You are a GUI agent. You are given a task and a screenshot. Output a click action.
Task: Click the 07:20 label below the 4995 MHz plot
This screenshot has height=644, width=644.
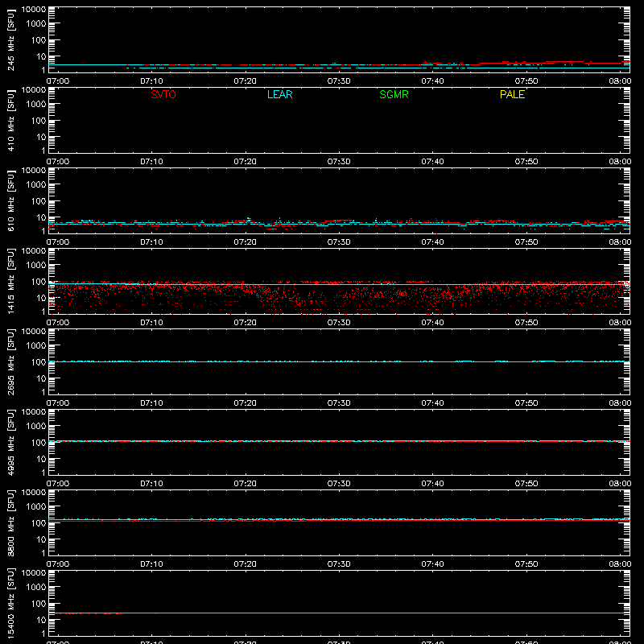(x=246, y=484)
